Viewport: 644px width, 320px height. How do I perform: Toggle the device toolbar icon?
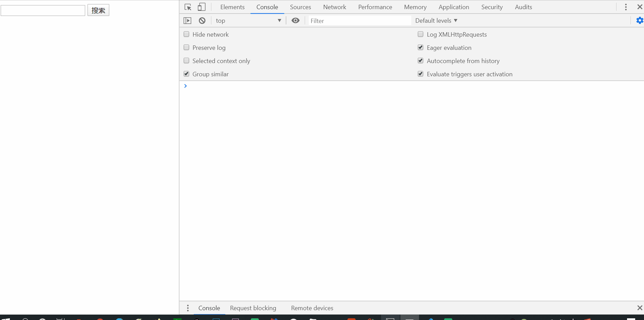[202, 7]
